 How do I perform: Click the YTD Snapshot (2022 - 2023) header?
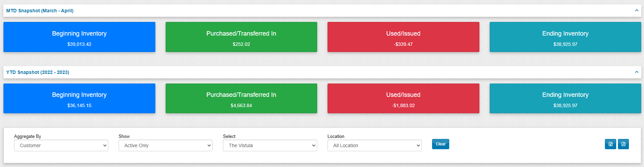[38, 72]
